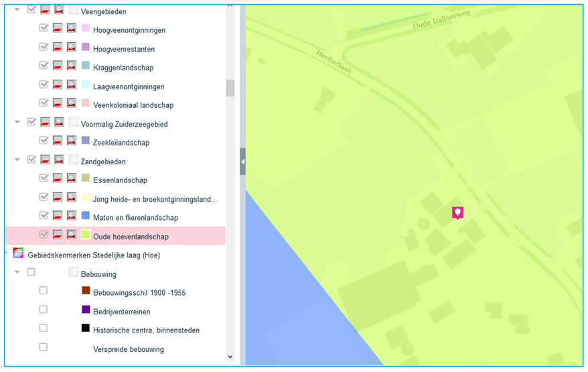The image size is (588, 372).
Task: Click the magnifier icon beside Kraggenlandschap
Action: click(x=72, y=66)
